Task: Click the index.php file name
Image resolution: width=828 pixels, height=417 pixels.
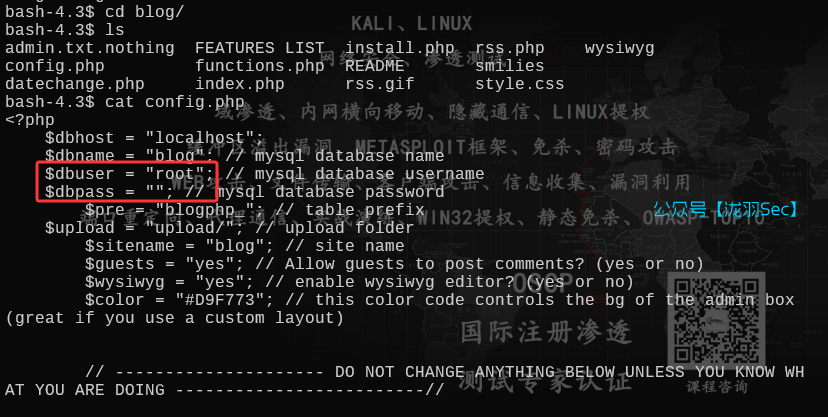Action: [x=240, y=84]
